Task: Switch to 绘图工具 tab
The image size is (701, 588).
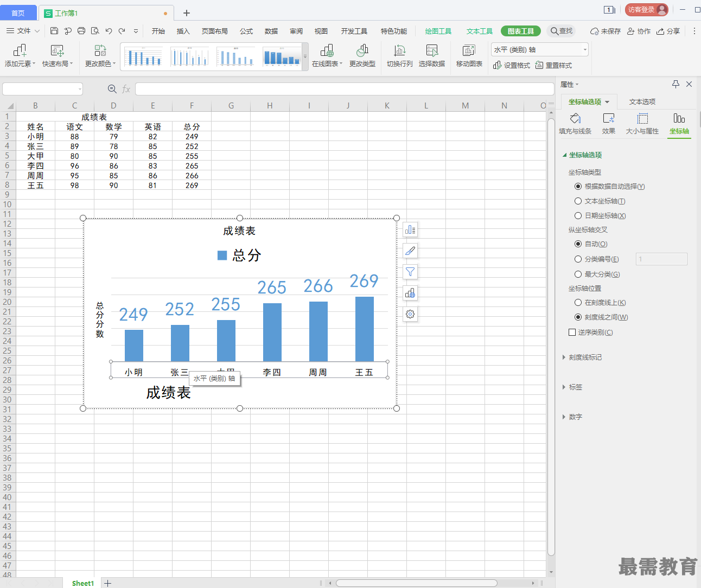Action: (x=438, y=31)
